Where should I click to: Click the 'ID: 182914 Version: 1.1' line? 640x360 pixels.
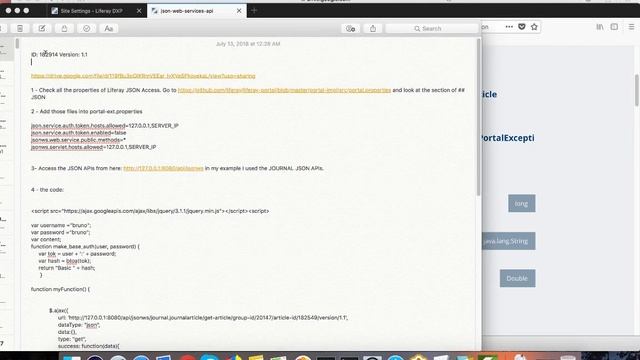coord(59,55)
